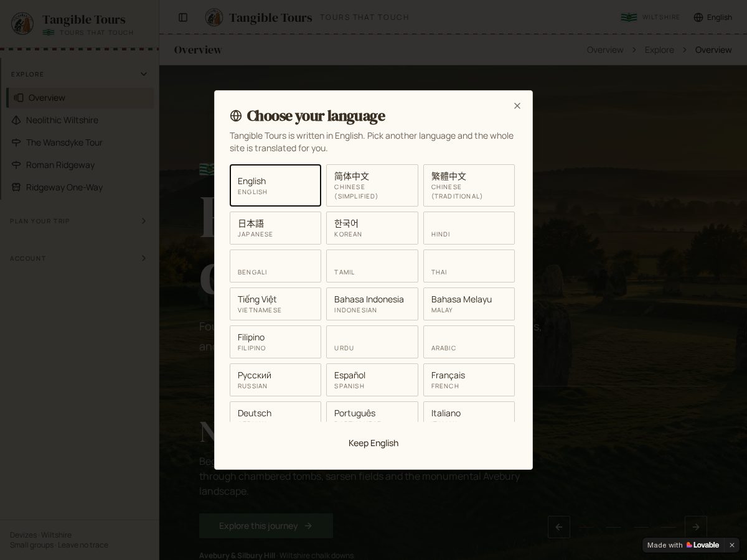Click Made with Lovable badge
747x560 pixels.
point(683,545)
